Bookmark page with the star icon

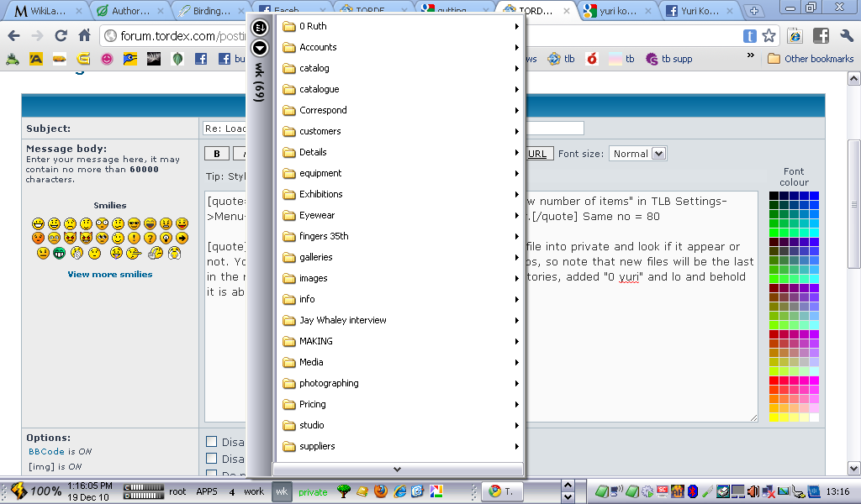769,36
